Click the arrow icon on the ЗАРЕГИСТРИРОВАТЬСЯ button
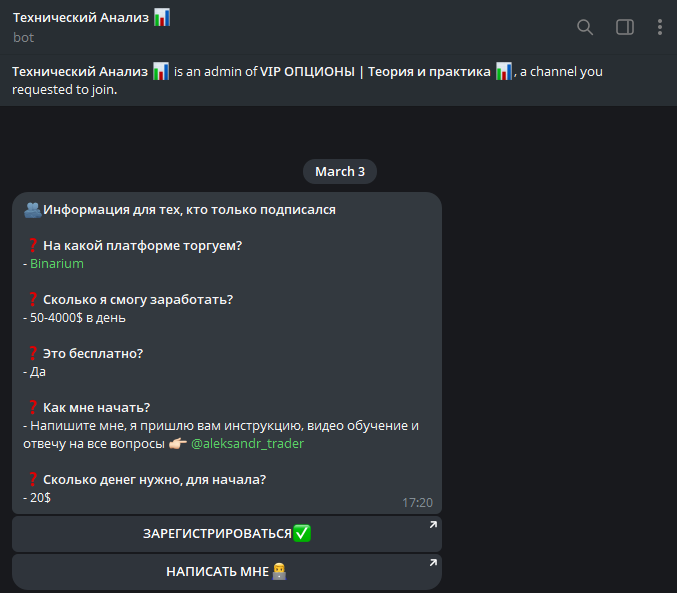Screen dimensions: 677x593 click(432, 525)
